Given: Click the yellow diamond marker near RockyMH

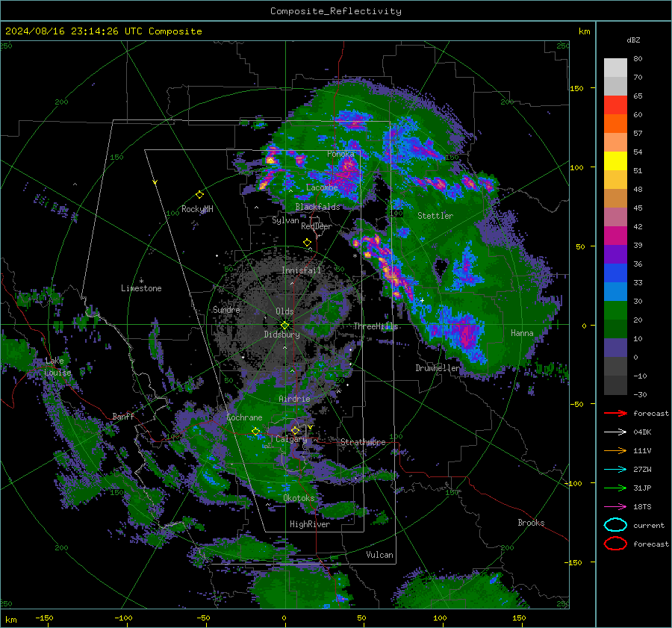Looking at the screenshot, I should (199, 195).
